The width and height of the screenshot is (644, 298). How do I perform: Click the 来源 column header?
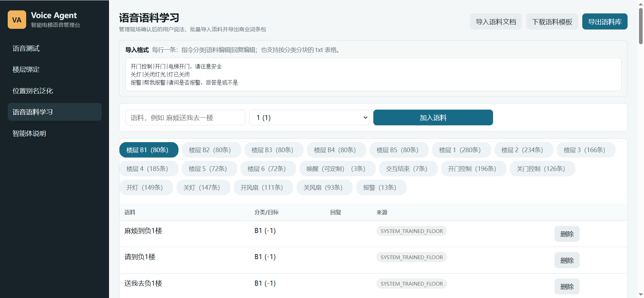382,212
